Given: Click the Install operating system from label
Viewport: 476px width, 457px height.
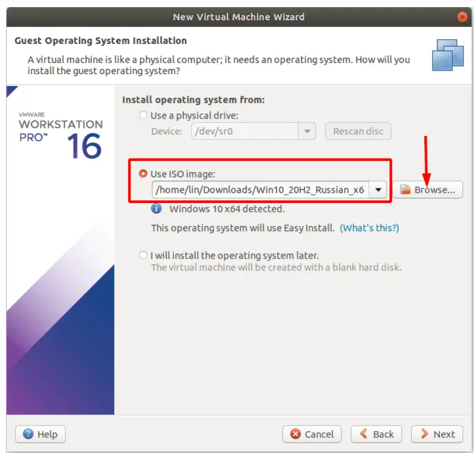Looking at the screenshot, I should coord(193,100).
